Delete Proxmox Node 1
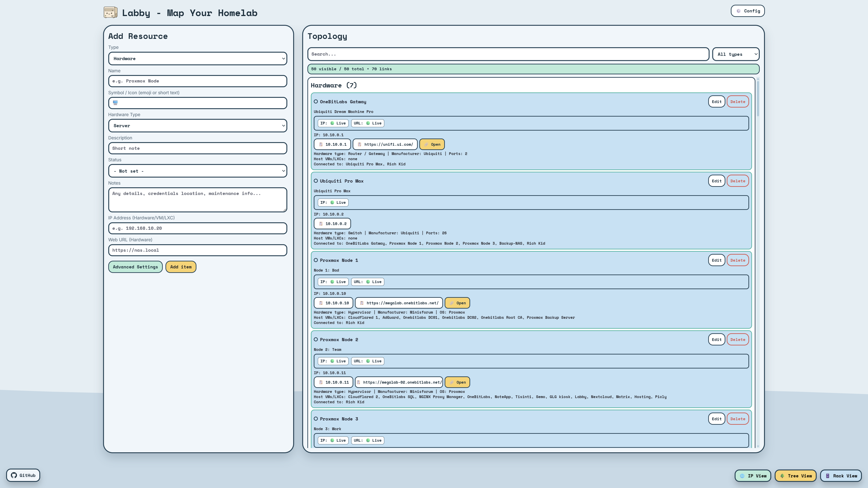 tap(738, 260)
